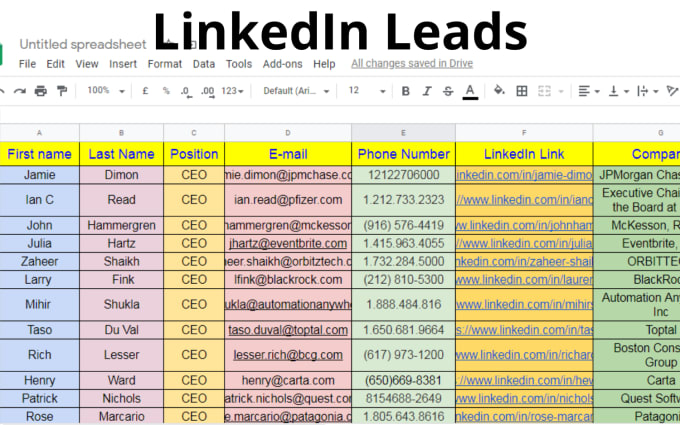Open the Default (Ari...) font dropdown
The width and height of the screenshot is (680, 425).
(296, 91)
